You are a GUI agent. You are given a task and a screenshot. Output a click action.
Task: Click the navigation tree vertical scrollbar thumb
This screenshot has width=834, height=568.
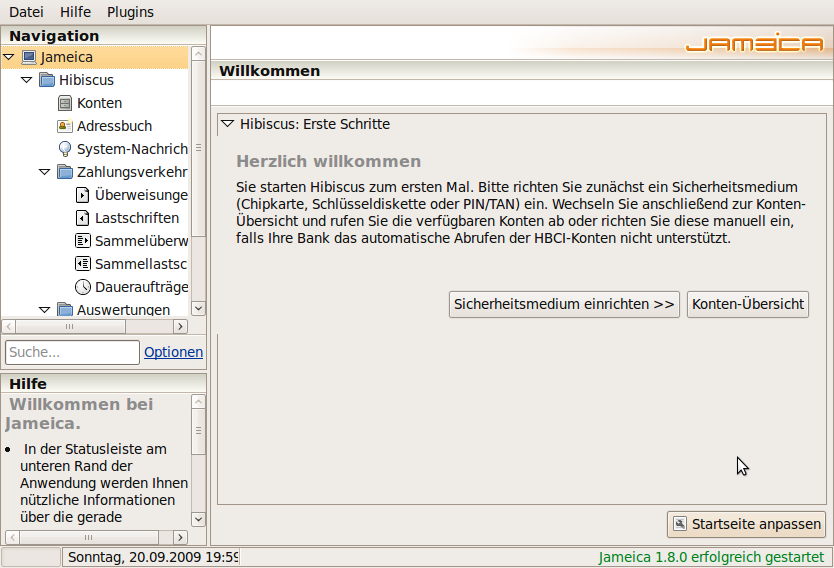pos(198,148)
